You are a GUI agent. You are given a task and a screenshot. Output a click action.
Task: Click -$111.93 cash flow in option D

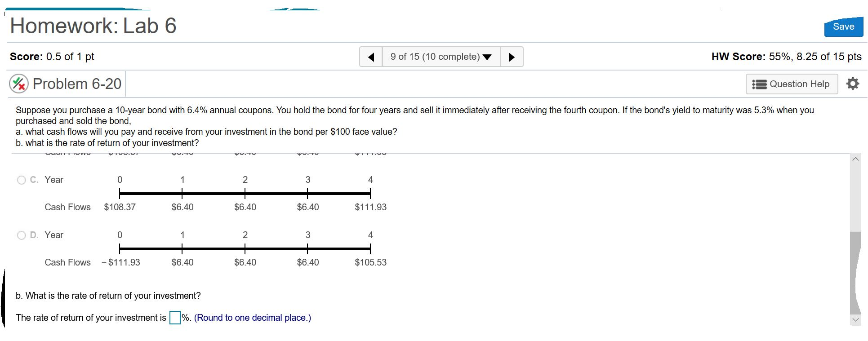(121, 262)
